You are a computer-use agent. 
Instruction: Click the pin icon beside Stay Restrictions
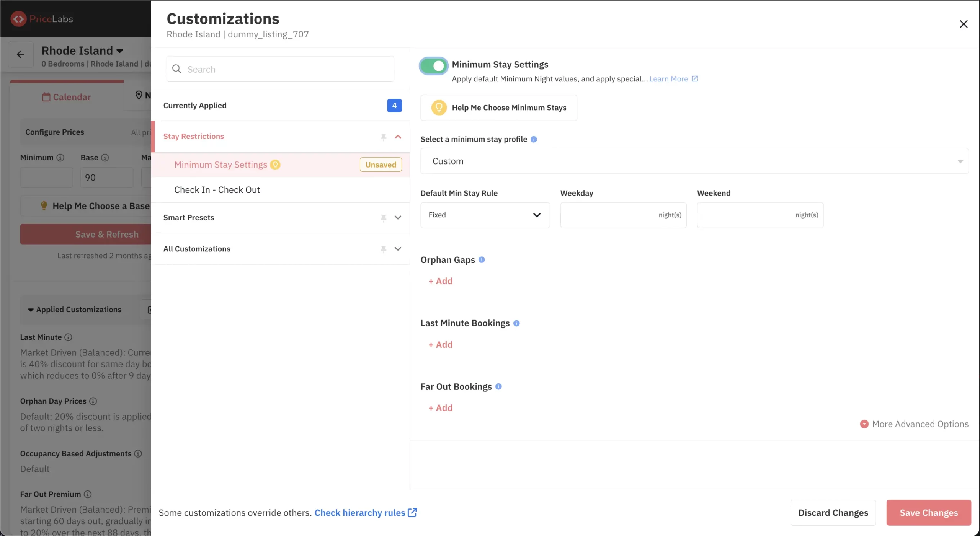pos(383,137)
